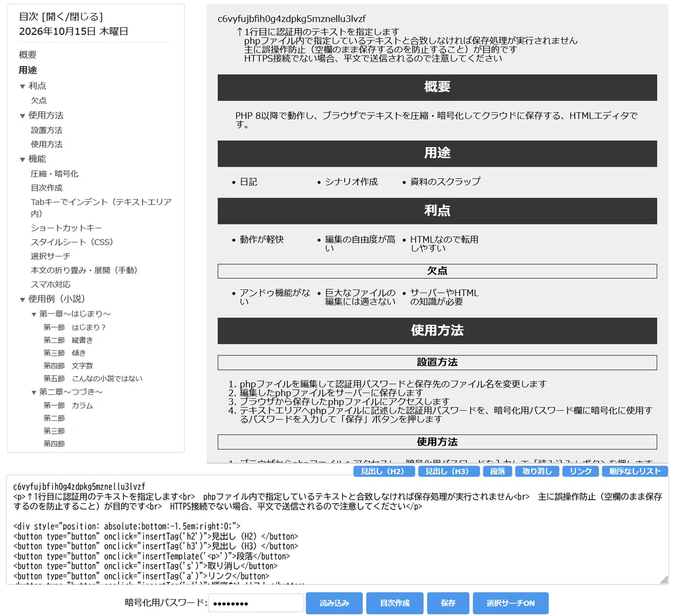Click inside the HTML source textarea
Viewport: 677px width, 616px height.
point(337,530)
